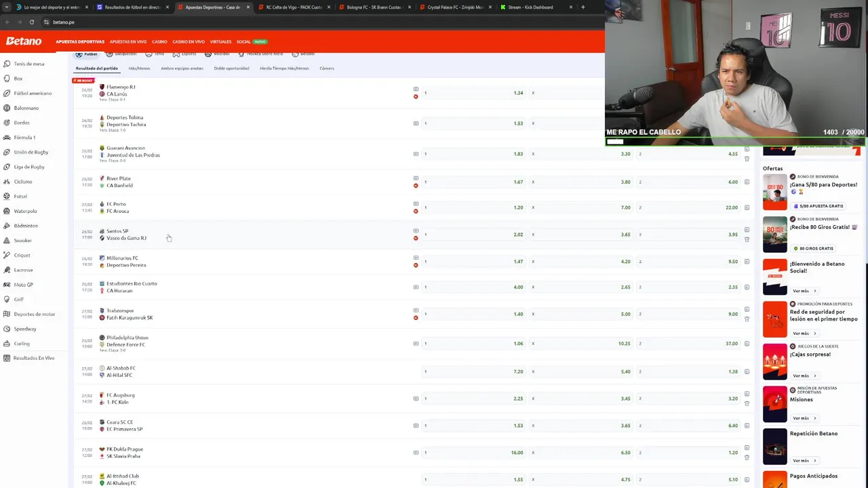Select the Córners market tab
This screenshot has height=488, width=868.
tap(327, 68)
